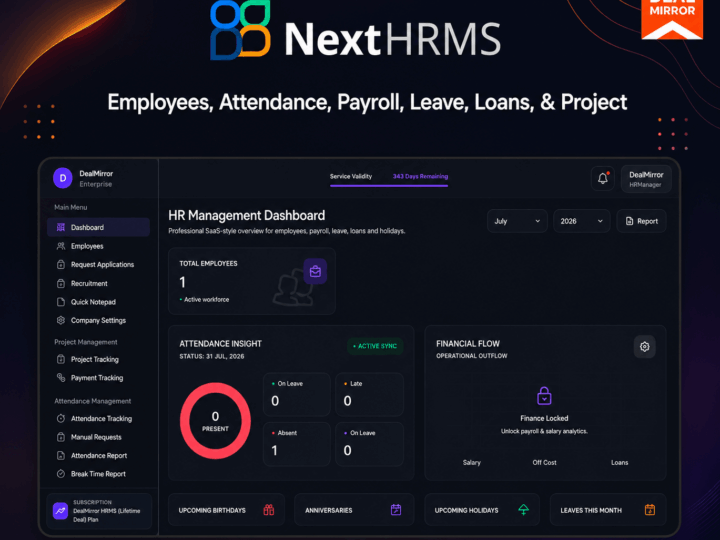Click the Manual Requests icon
Viewport: 720px width, 540px height.
point(61,437)
